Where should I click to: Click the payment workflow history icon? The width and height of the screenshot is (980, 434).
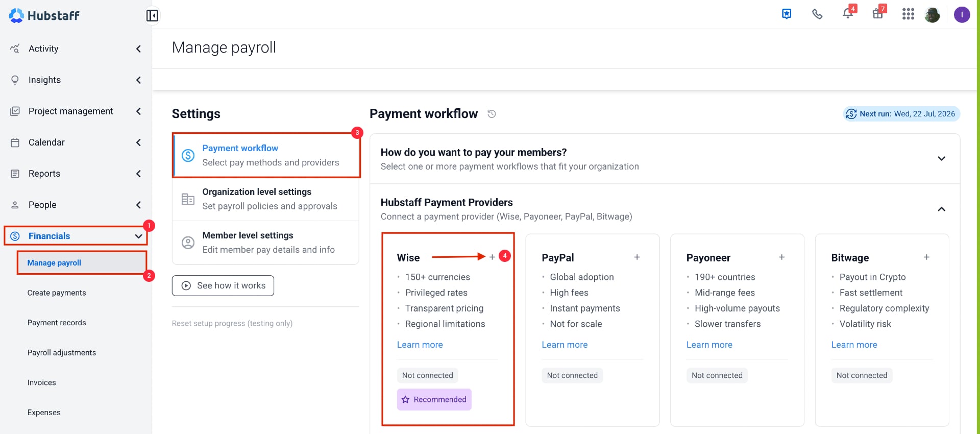[x=492, y=114]
